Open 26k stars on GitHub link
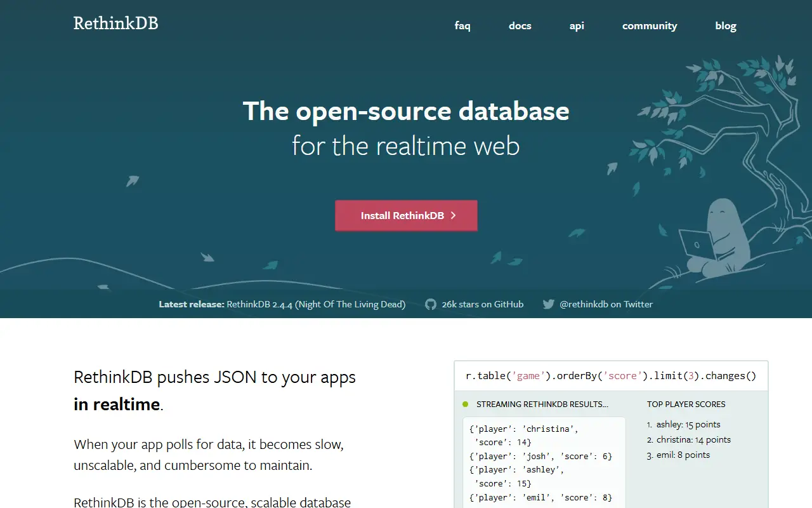 [483, 304]
